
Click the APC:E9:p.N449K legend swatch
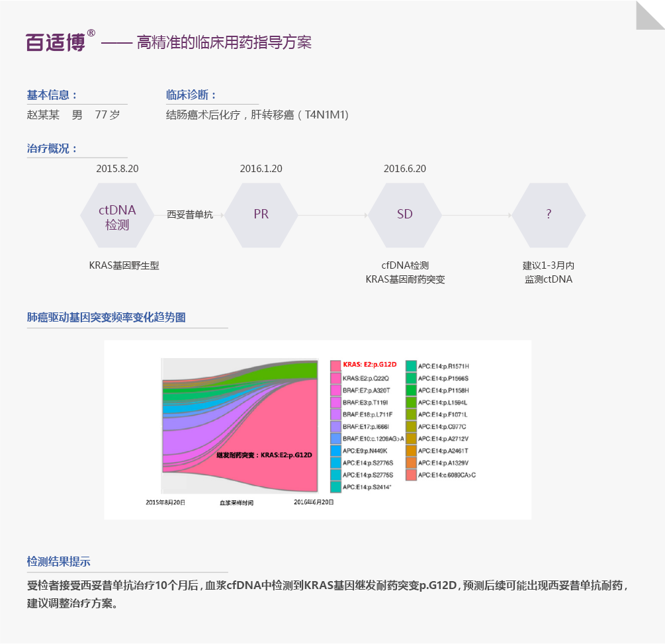pyautogui.click(x=335, y=451)
